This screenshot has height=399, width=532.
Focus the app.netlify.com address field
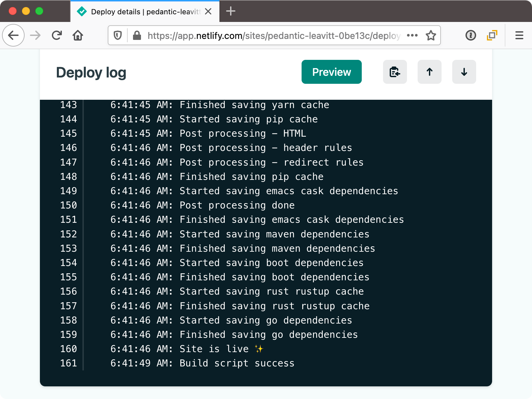(x=274, y=36)
